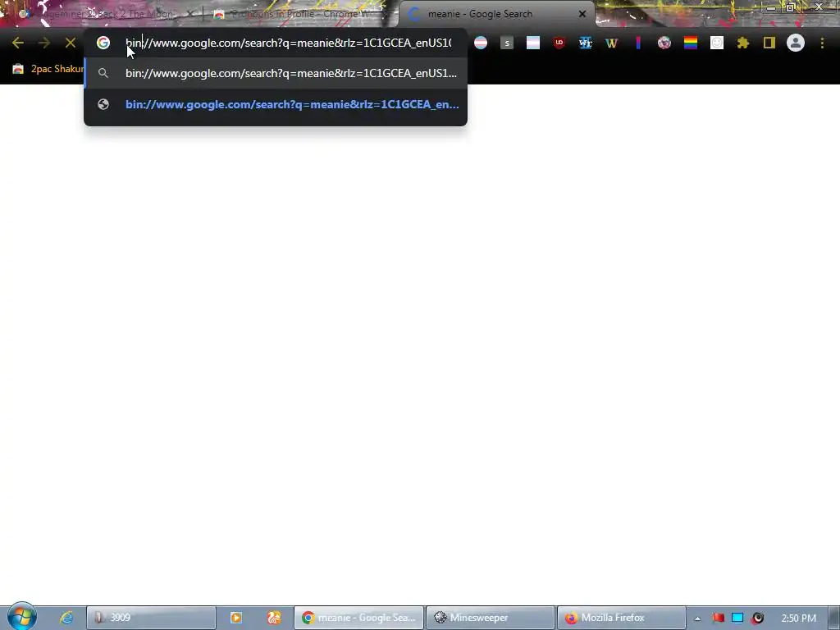Switch to Chrome meanie taskbar button
This screenshot has height=630, width=840.
coord(359,618)
